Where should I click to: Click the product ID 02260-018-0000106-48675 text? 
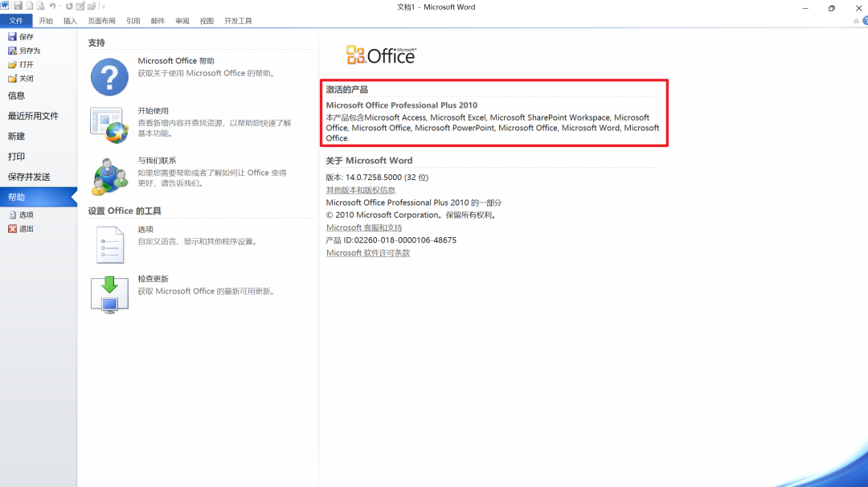click(x=405, y=240)
